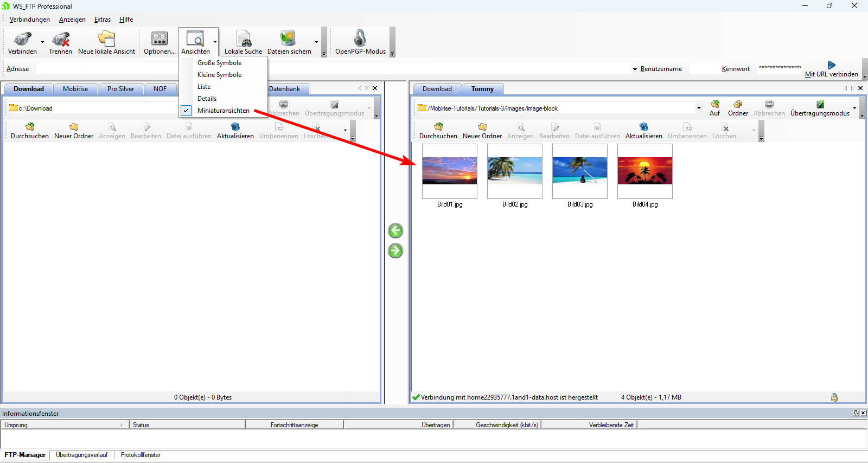Click the green left transfer arrow
Screen dimensions: 868x463
coord(395,231)
